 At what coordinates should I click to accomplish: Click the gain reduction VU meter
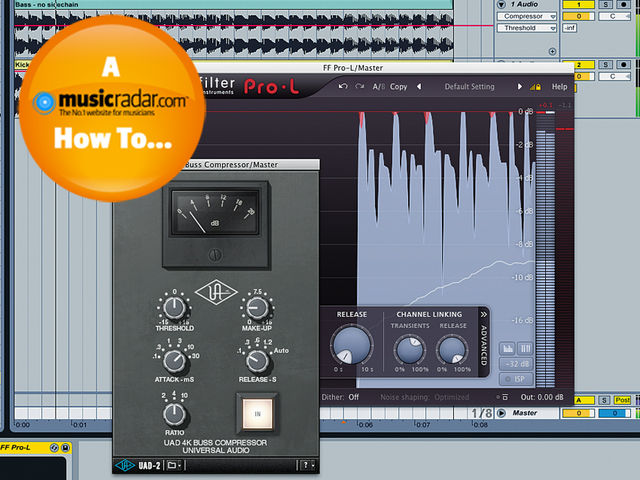click(216, 213)
